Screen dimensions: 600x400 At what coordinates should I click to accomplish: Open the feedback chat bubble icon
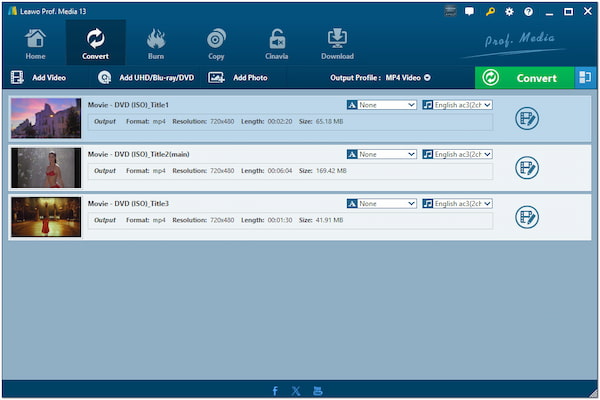click(470, 12)
